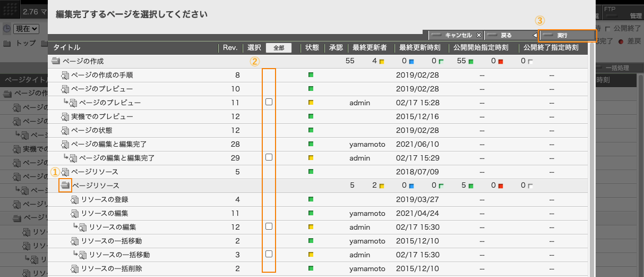Click the ページリソース folder icon
The height and width of the screenshot is (277, 644).
point(65,186)
